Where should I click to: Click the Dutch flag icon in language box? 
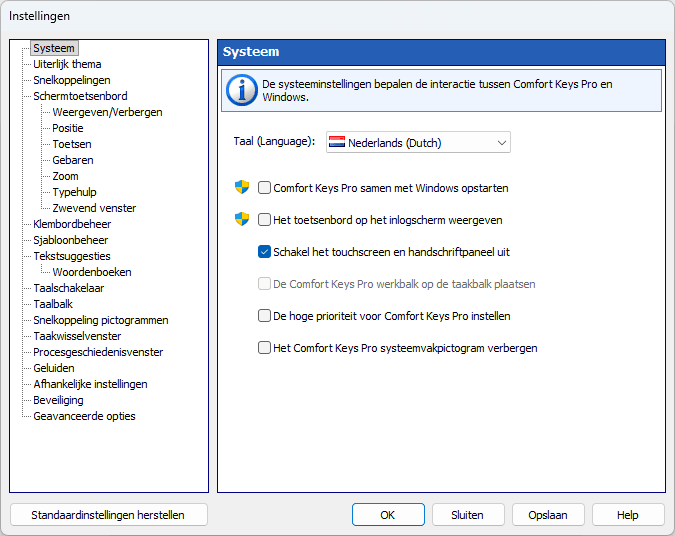point(337,142)
